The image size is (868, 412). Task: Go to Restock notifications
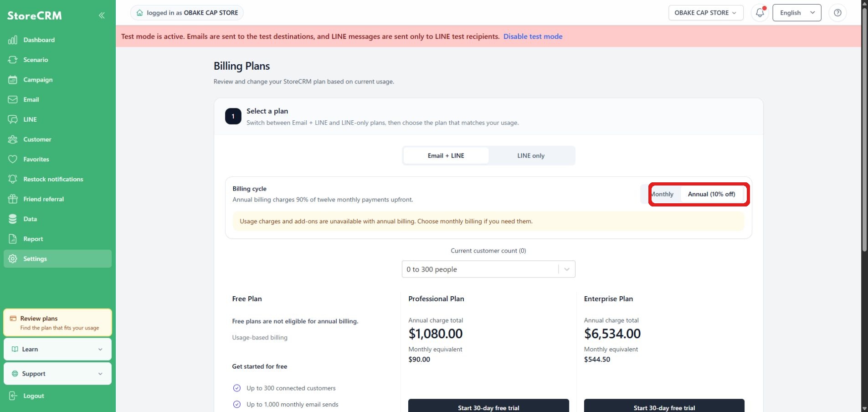[x=57, y=179]
